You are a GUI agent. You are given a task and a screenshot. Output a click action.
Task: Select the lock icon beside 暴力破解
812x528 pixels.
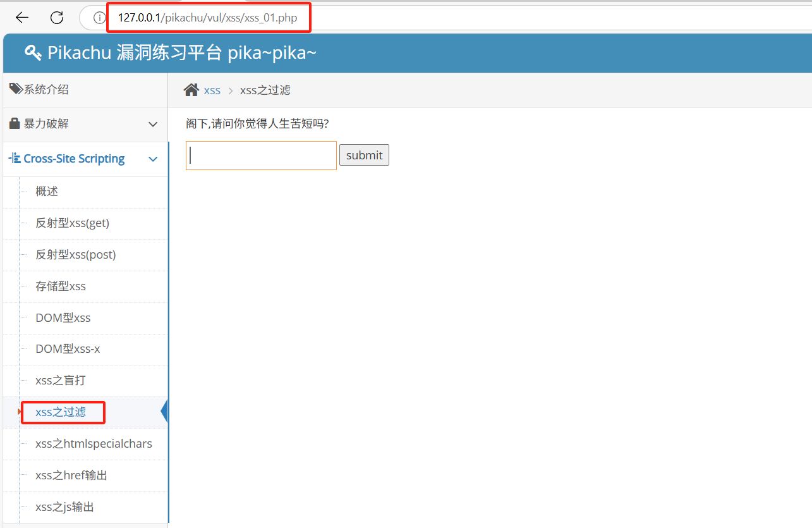15,123
